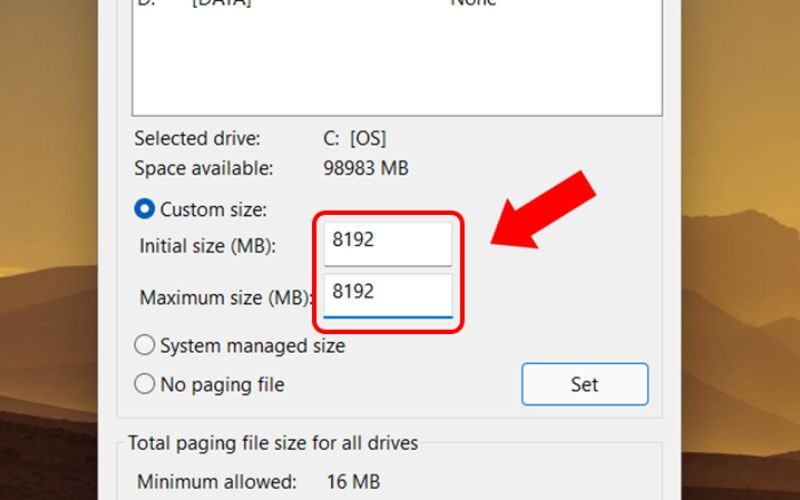Screen dimensions: 800x500
Task: Focus the Initial size (MB) input field
Action: click(388, 242)
